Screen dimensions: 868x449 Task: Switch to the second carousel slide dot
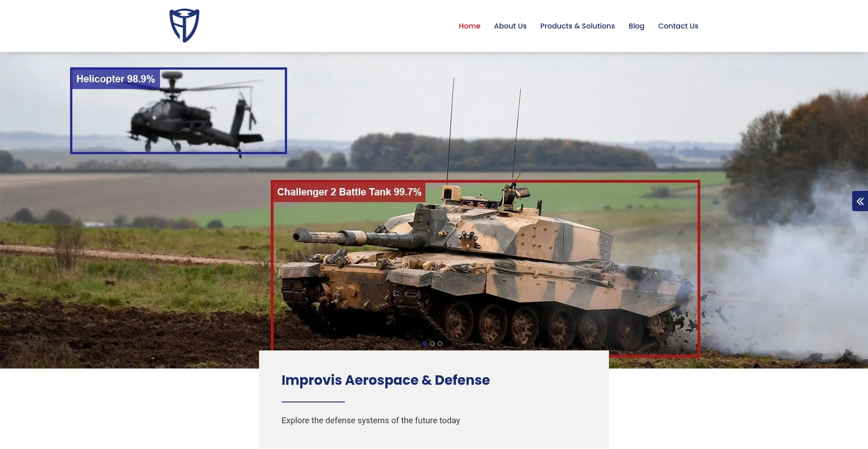(x=432, y=344)
